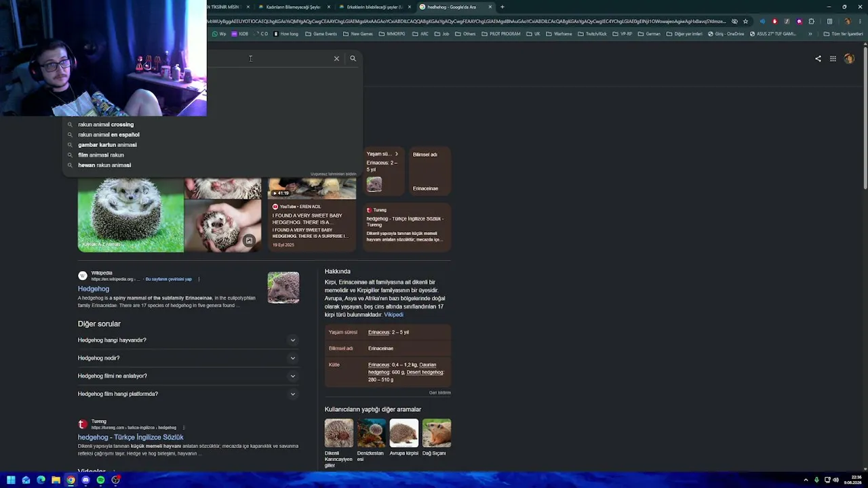Open 'Denizkestanesi' related search thumbnail
The image size is (868, 488).
click(371, 433)
